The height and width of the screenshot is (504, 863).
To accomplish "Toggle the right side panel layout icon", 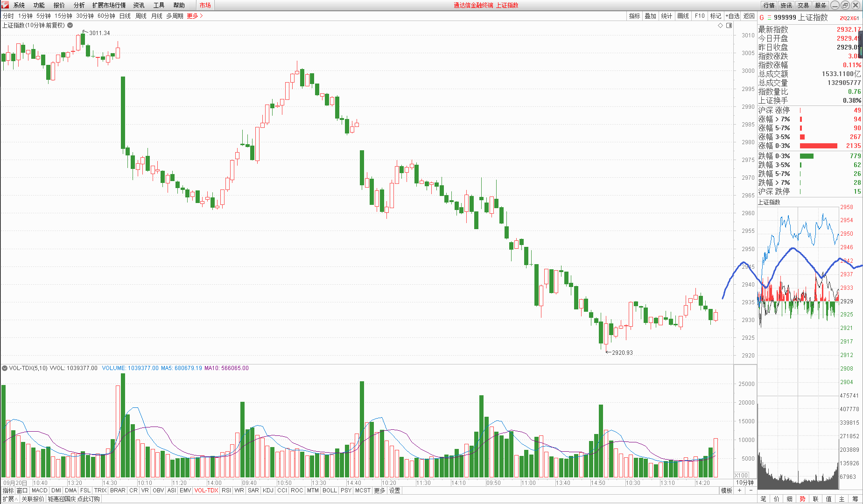I will tap(729, 25).
